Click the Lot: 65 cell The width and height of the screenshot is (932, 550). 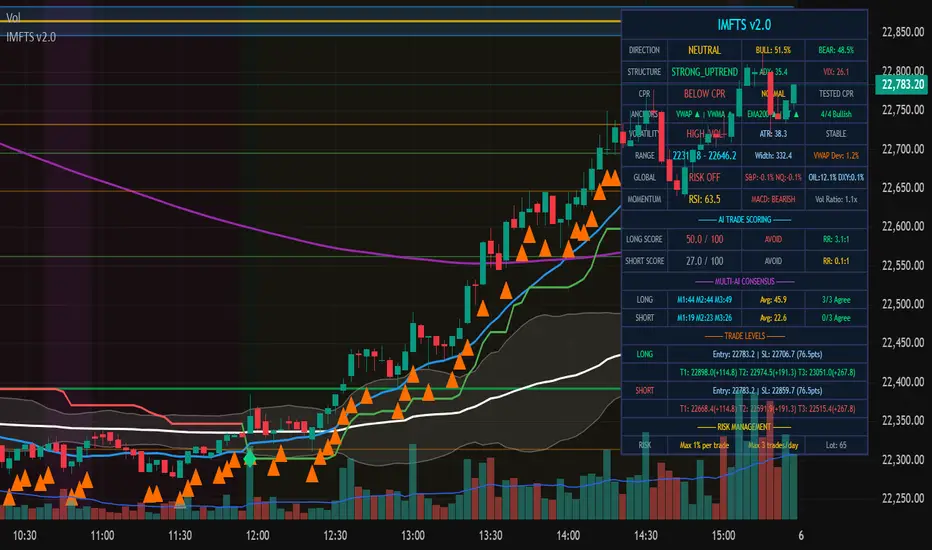pos(836,445)
